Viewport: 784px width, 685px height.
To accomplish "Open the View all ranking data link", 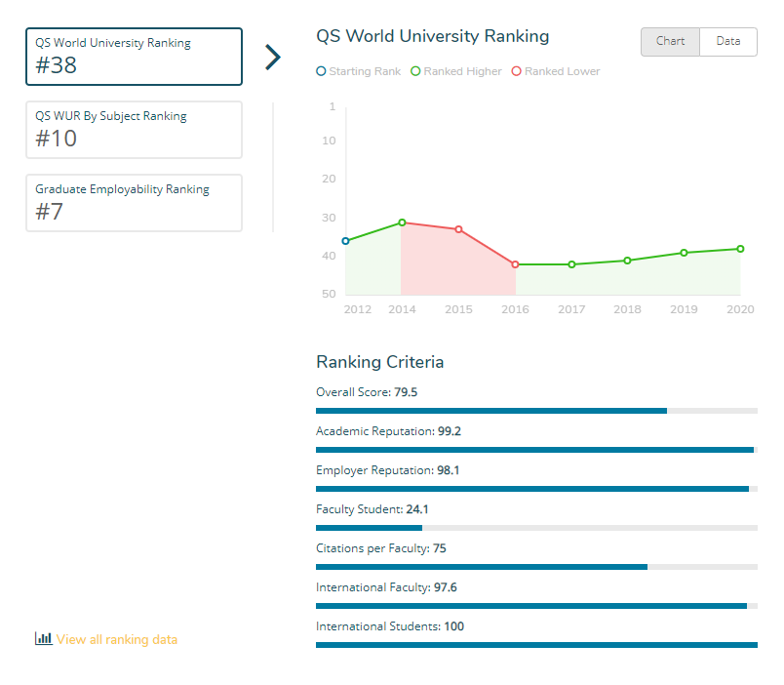I will pos(117,639).
